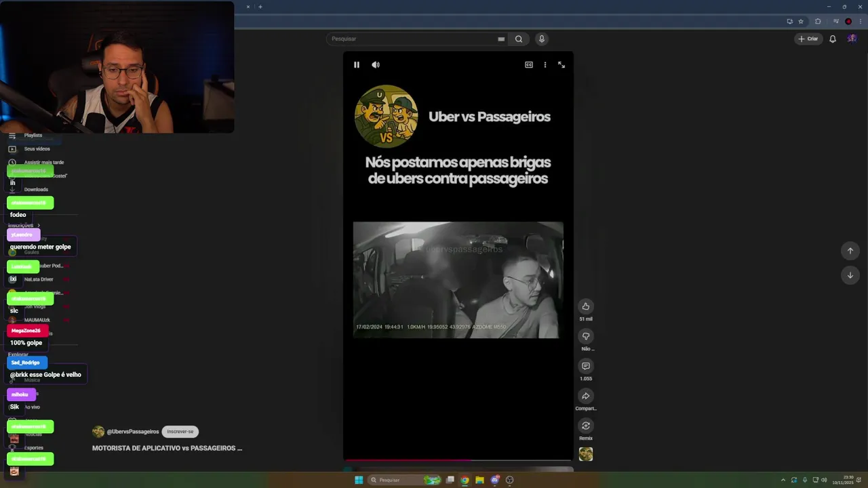
Task: Open Chrome extensions puzzle icon
Action: 818,21
